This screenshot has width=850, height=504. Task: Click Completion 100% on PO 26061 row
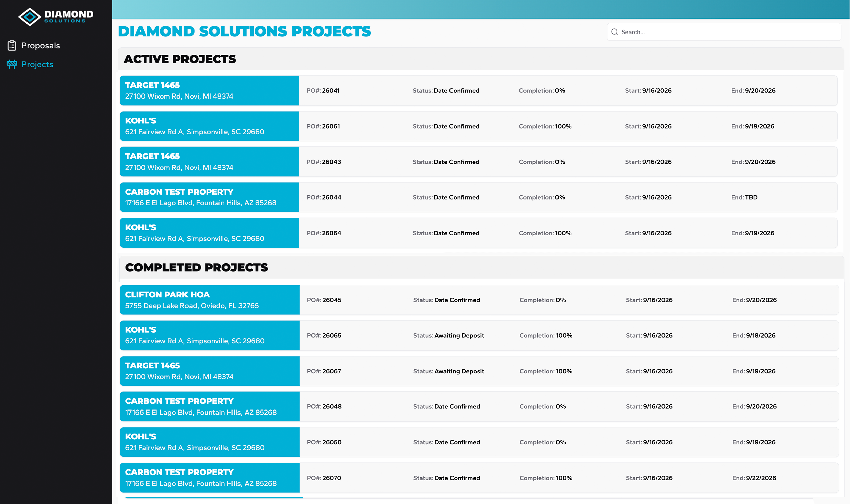[545, 126]
